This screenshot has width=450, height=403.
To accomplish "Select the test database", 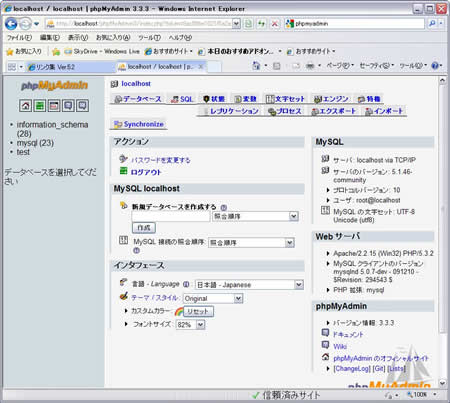I will 23,152.
